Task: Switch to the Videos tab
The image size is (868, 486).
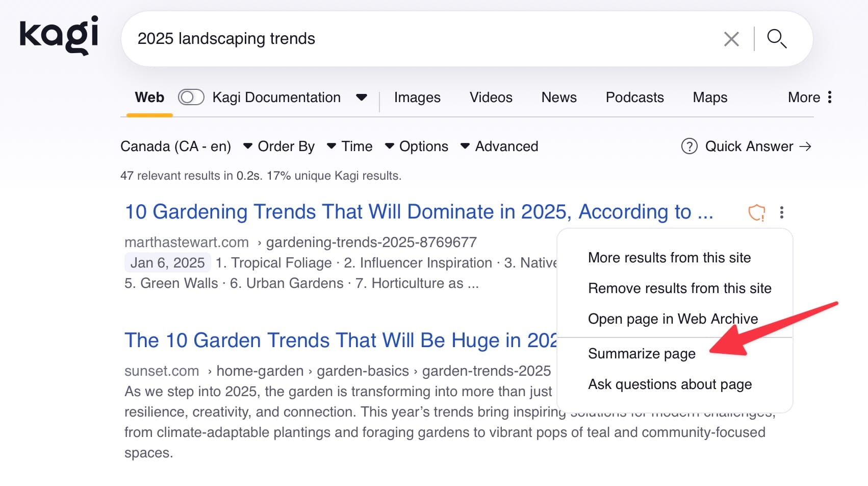Action: point(491,97)
